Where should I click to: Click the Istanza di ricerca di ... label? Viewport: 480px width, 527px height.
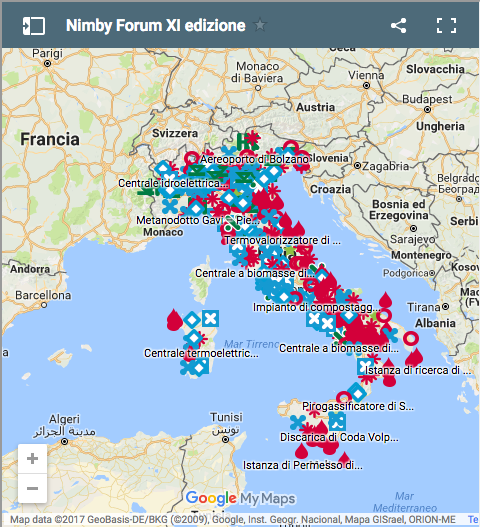[x=418, y=370]
